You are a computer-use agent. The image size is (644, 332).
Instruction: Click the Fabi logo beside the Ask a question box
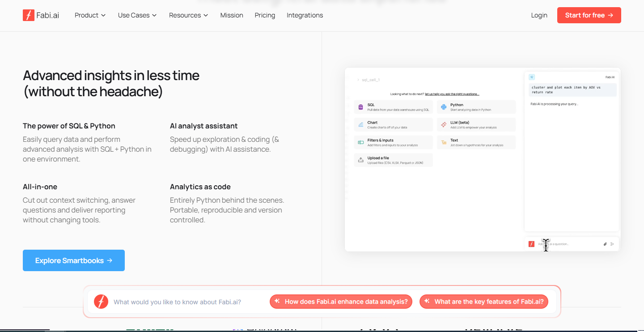pos(531,244)
